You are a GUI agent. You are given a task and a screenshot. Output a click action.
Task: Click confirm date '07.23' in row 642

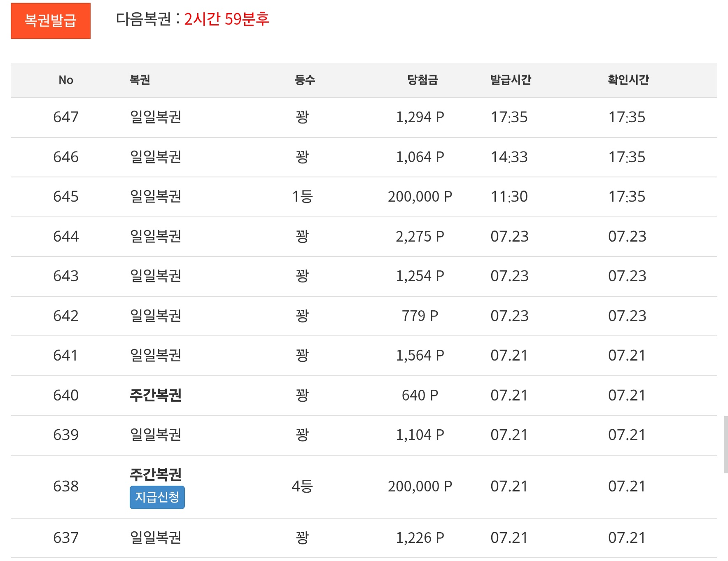(627, 316)
